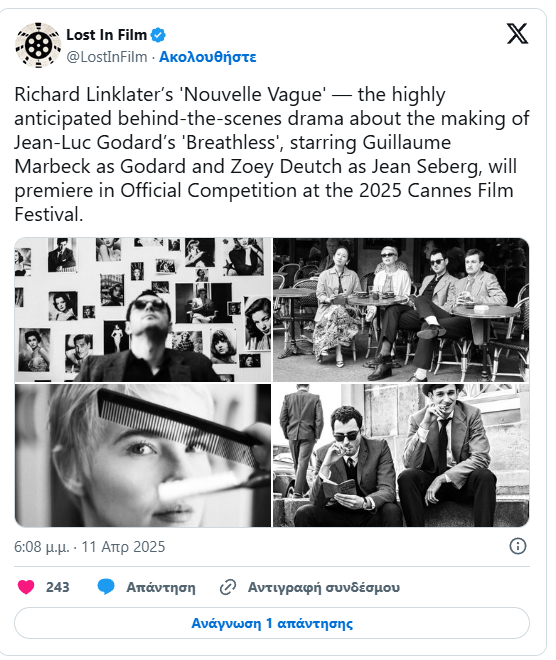The image size is (556, 660).
Task: Like the post with heart icon
Action: coord(26,587)
